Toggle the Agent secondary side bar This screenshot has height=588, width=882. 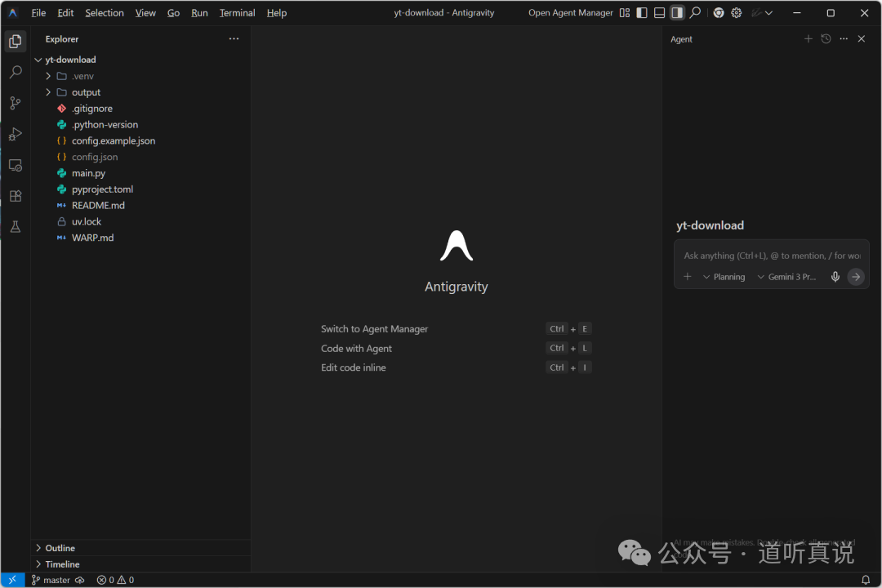tap(677, 12)
